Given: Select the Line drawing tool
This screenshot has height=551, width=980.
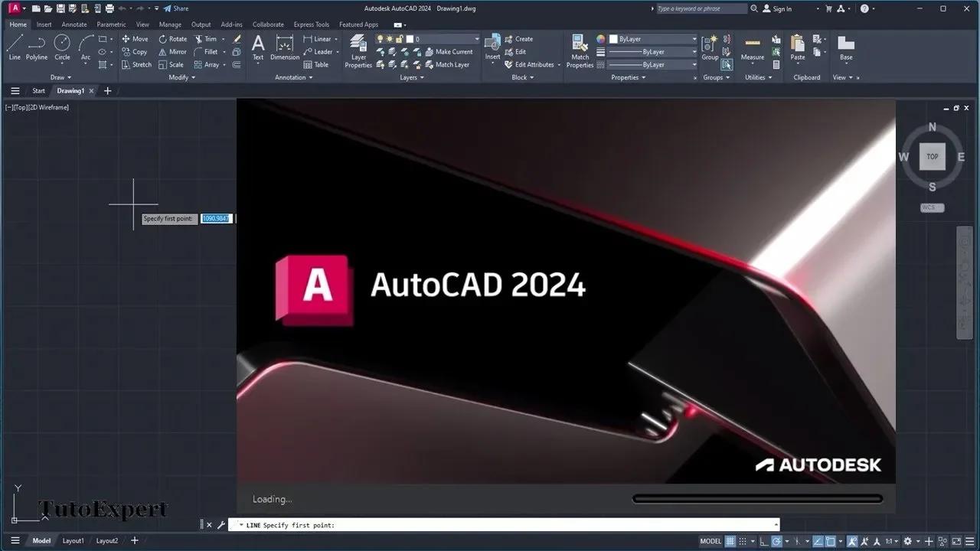Looking at the screenshot, I should click(15, 47).
